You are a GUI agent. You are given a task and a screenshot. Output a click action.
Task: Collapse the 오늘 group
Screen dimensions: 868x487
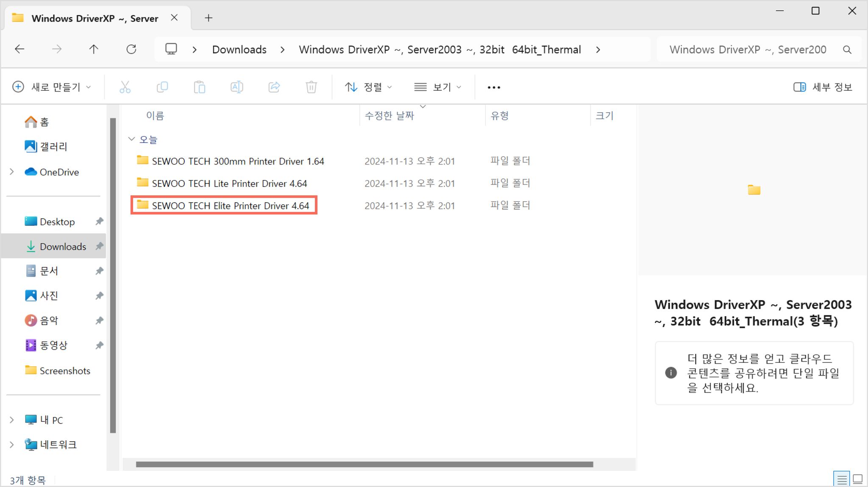coord(131,139)
